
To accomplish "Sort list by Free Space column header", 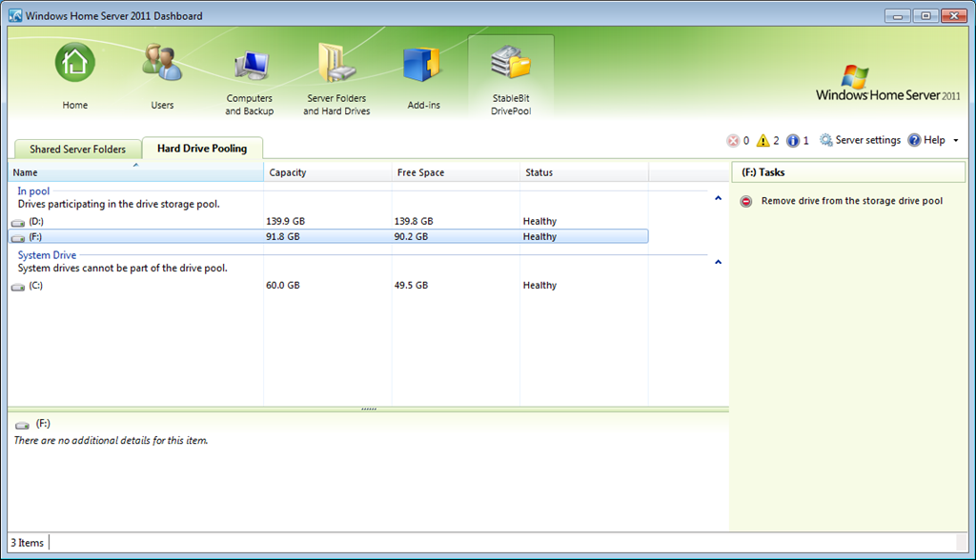I will tap(457, 172).
